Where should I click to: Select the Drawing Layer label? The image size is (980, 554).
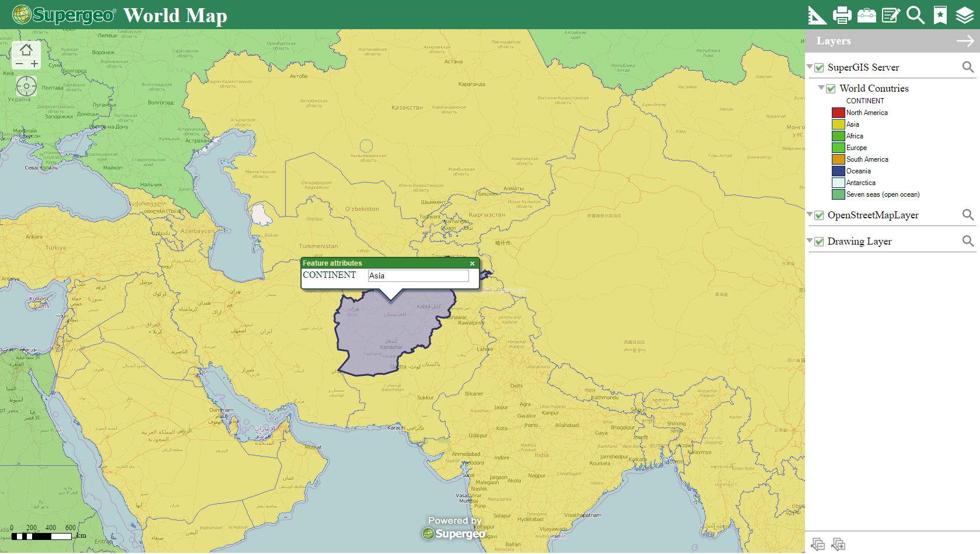[x=859, y=241]
